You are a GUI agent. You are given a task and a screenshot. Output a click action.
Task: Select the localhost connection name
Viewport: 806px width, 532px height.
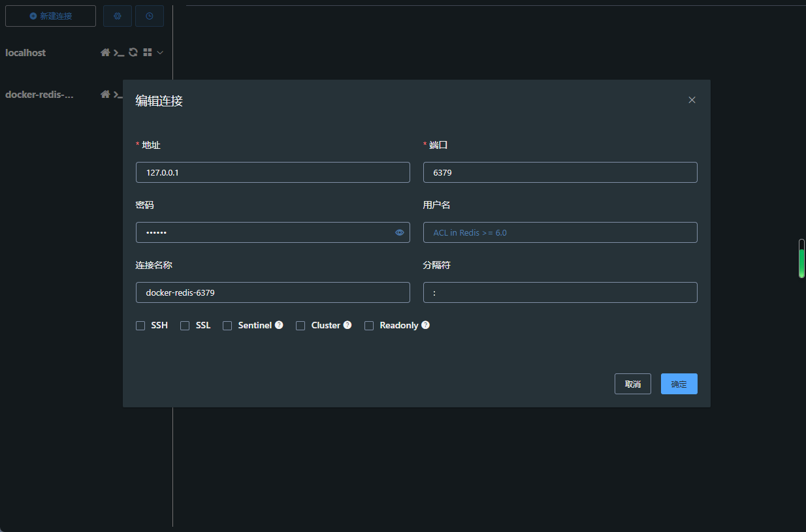25,53
